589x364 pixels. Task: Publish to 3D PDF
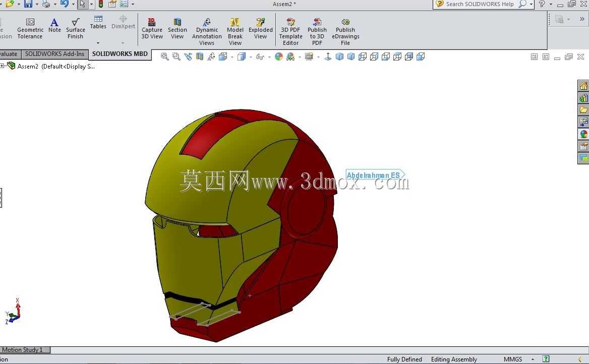[x=317, y=32]
